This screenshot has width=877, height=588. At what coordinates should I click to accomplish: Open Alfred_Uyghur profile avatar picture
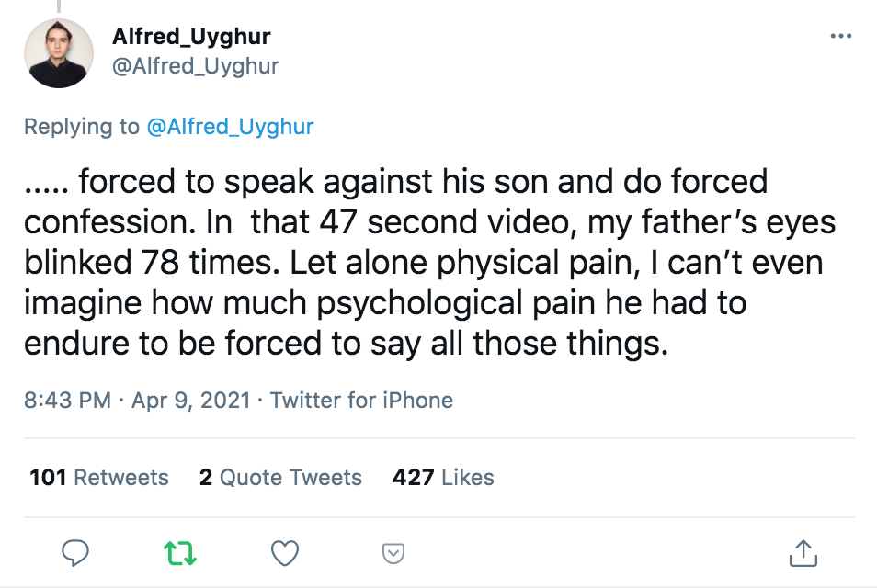click(59, 53)
